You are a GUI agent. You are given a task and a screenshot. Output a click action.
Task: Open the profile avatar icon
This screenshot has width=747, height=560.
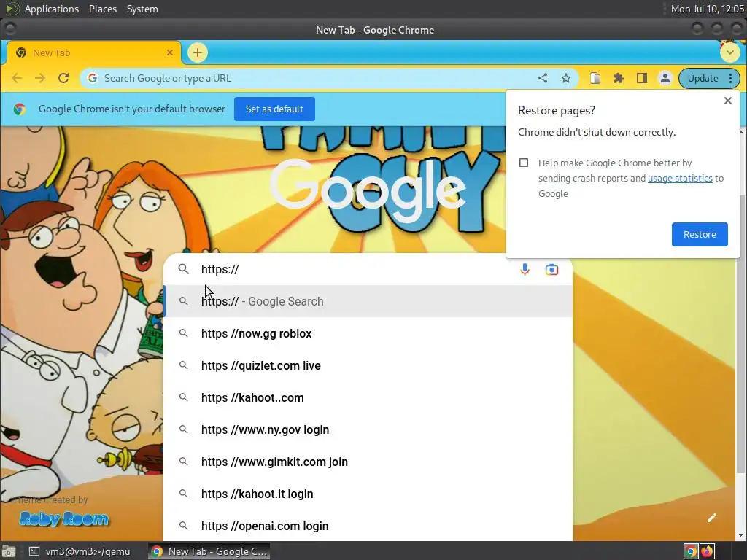(665, 78)
